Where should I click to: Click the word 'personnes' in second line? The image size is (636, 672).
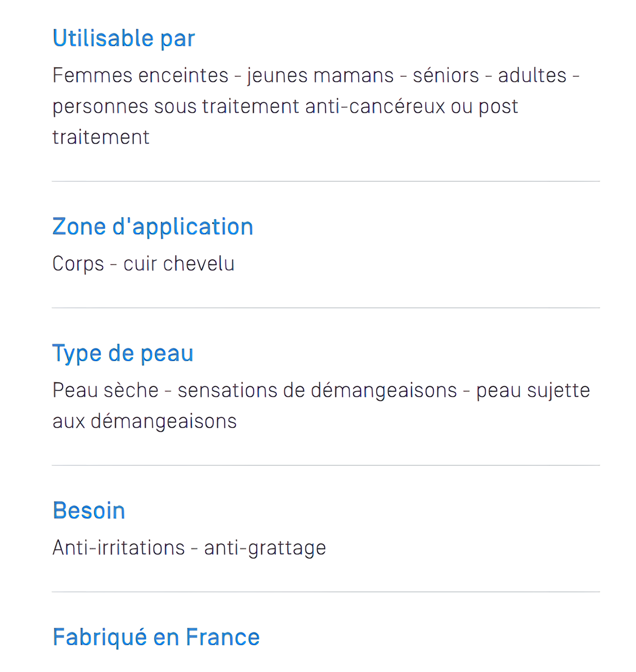pyautogui.click(x=101, y=107)
